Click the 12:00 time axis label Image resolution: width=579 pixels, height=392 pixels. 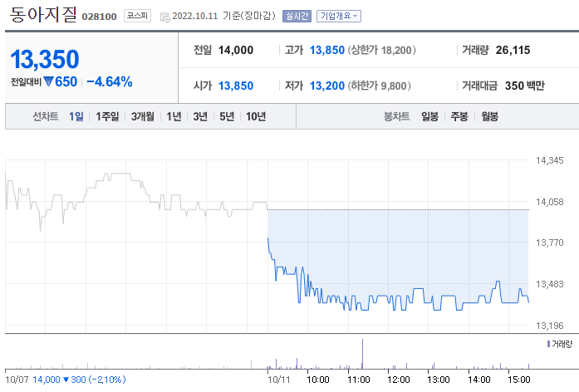coord(399,380)
